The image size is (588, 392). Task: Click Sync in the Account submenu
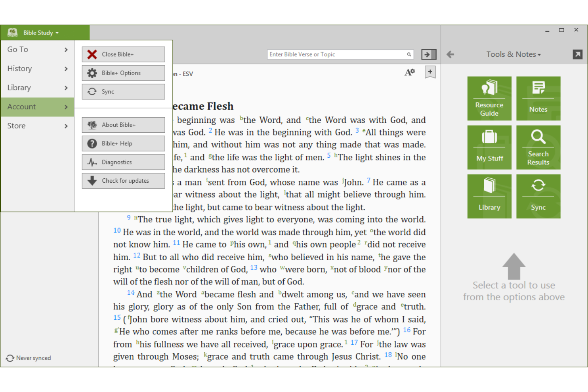coord(124,92)
